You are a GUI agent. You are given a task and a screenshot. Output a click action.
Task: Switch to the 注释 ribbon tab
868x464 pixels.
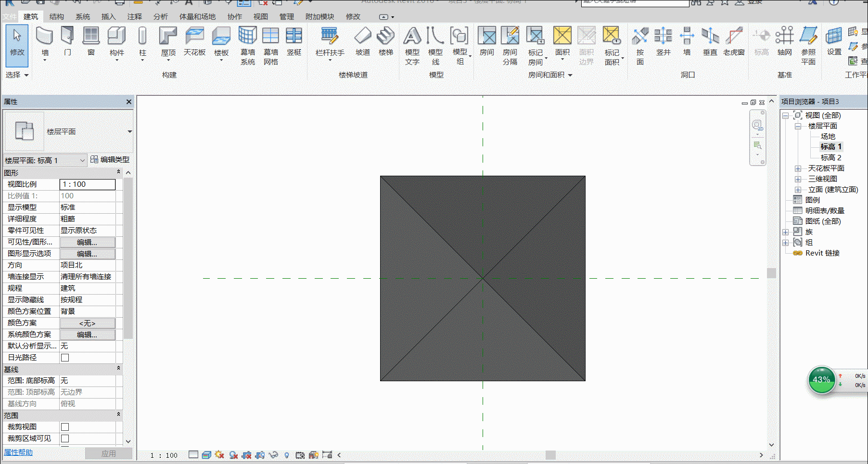(x=135, y=16)
